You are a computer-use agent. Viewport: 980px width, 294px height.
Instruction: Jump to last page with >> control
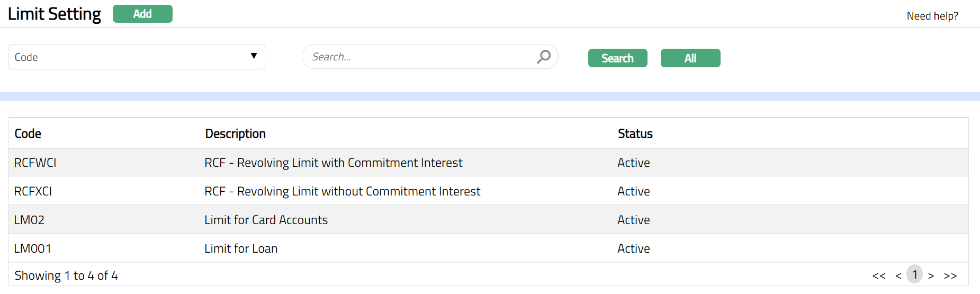[x=950, y=276]
